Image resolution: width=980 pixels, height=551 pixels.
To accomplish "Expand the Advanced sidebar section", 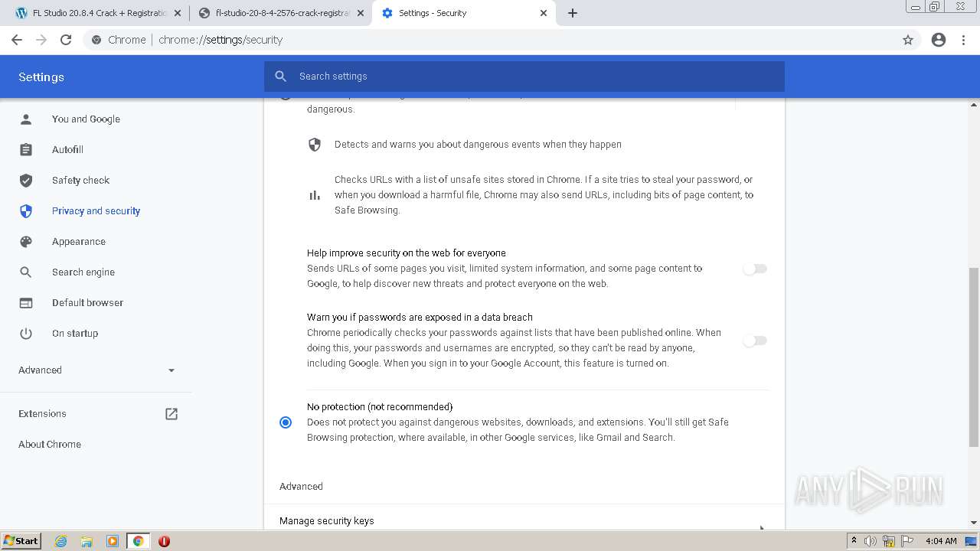I will click(96, 370).
